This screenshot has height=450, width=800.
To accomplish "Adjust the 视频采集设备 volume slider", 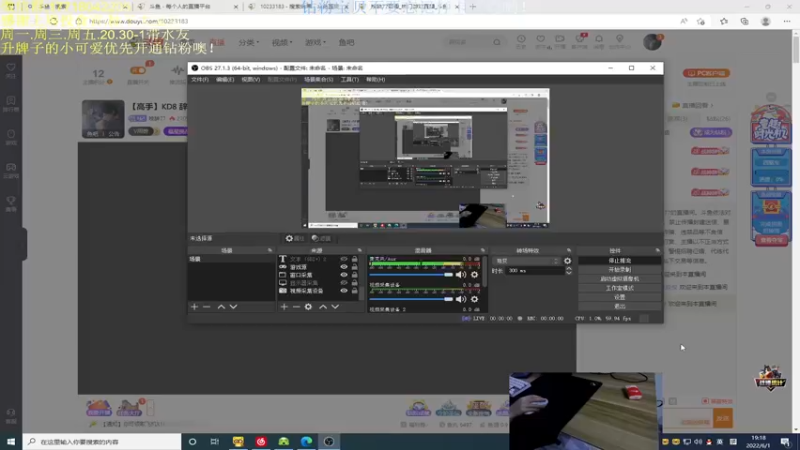I will click(411, 299).
